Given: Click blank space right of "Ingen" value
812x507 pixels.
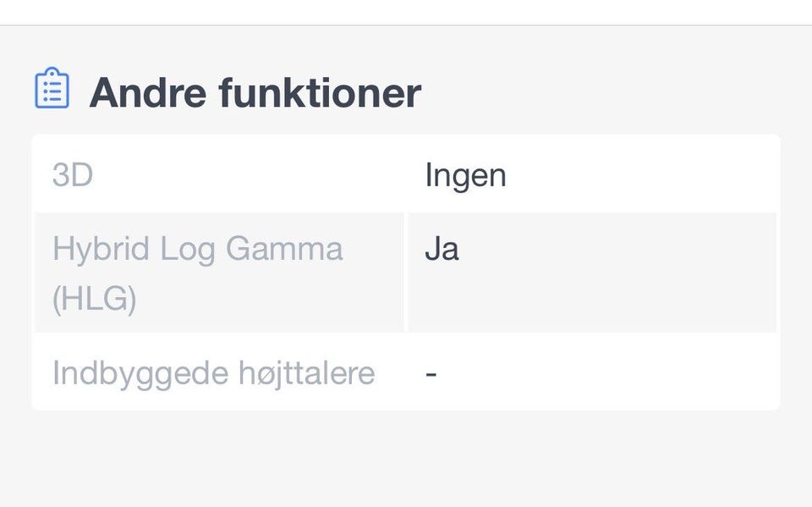Looking at the screenshot, I should point(643,175).
